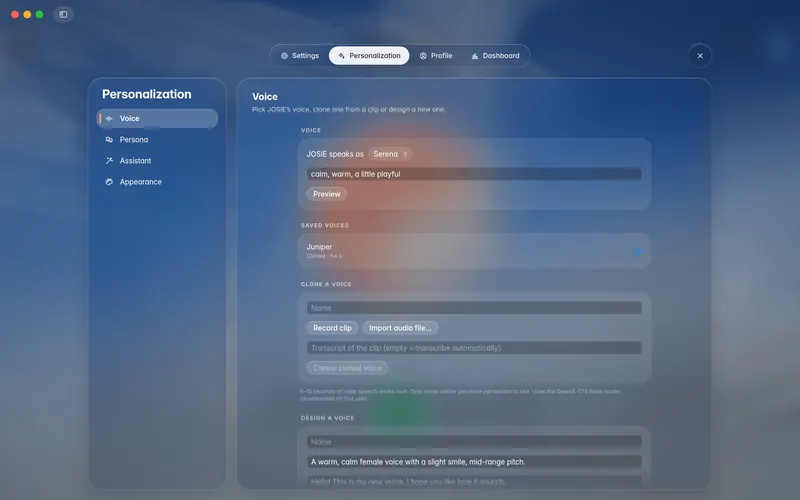Toggle the sidebar panel icon near window controls

[x=63, y=14]
